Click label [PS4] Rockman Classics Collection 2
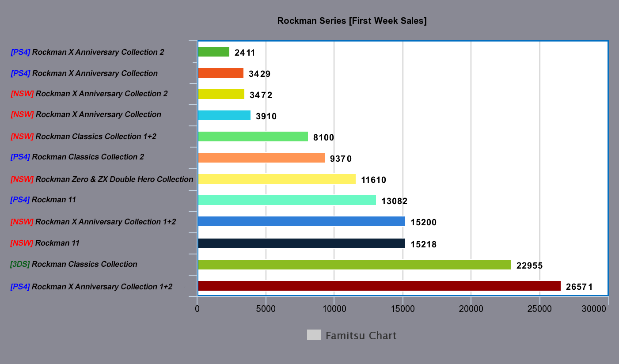Screen dimensions: 619x364 [77, 157]
